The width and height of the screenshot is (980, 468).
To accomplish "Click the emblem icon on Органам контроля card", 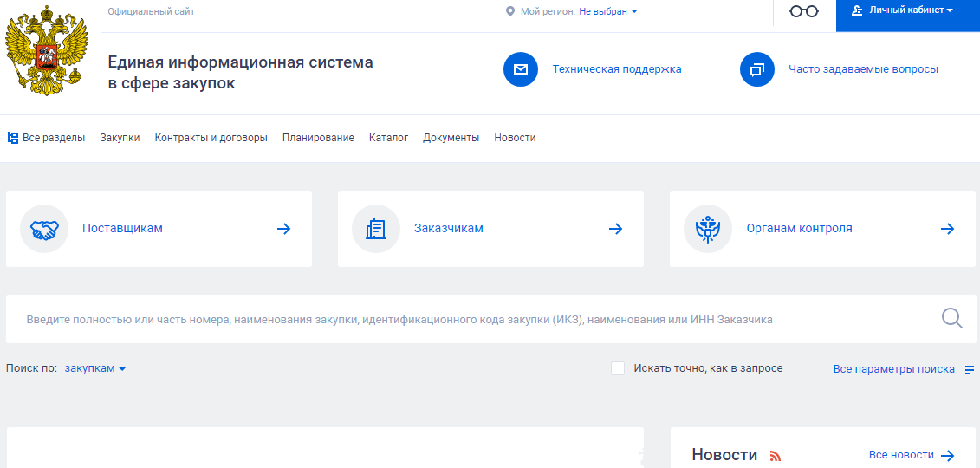I will pos(708,229).
